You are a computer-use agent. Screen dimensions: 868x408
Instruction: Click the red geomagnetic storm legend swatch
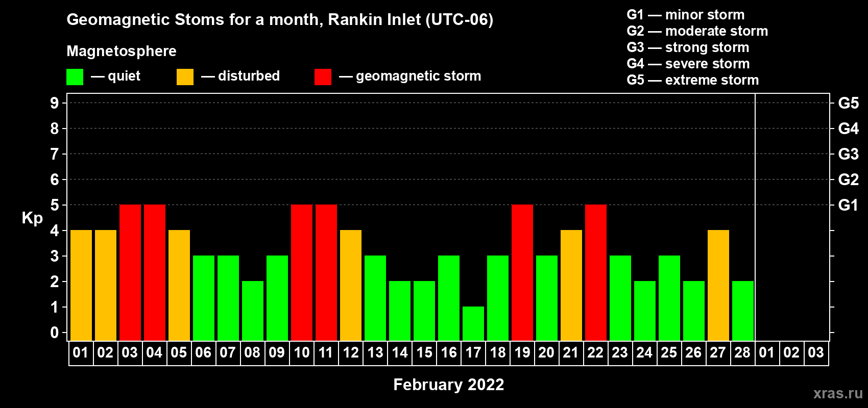(323, 77)
